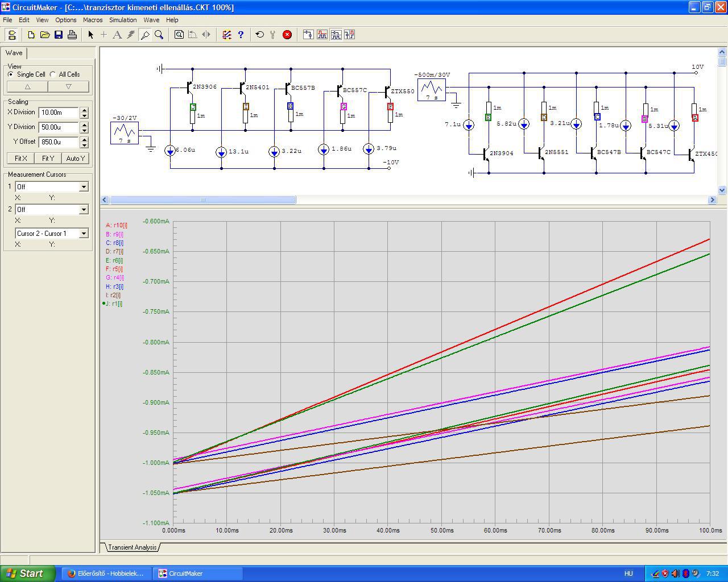728x582 pixels.
Task: Open the File menu
Action: click(x=7, y=20)
